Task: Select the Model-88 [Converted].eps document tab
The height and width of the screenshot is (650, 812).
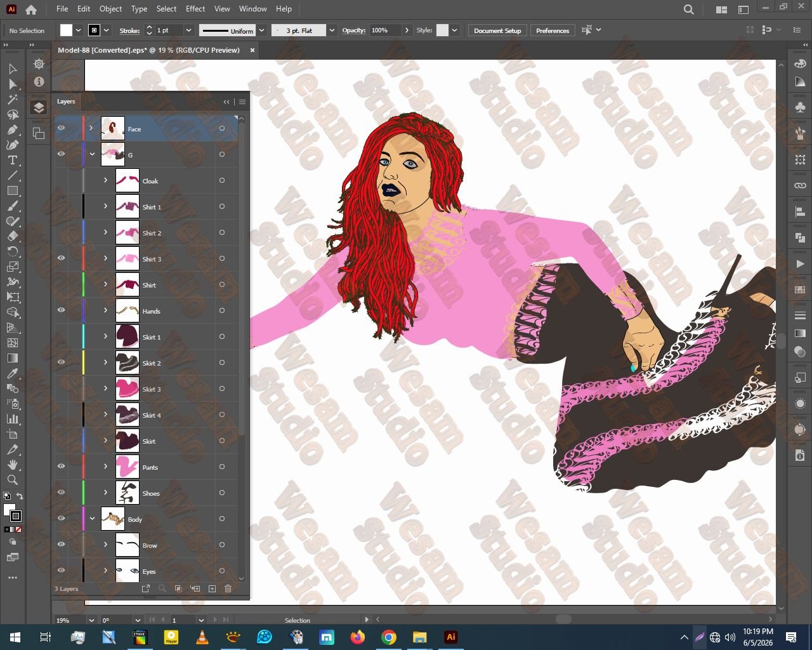Action: coord(148,50)
